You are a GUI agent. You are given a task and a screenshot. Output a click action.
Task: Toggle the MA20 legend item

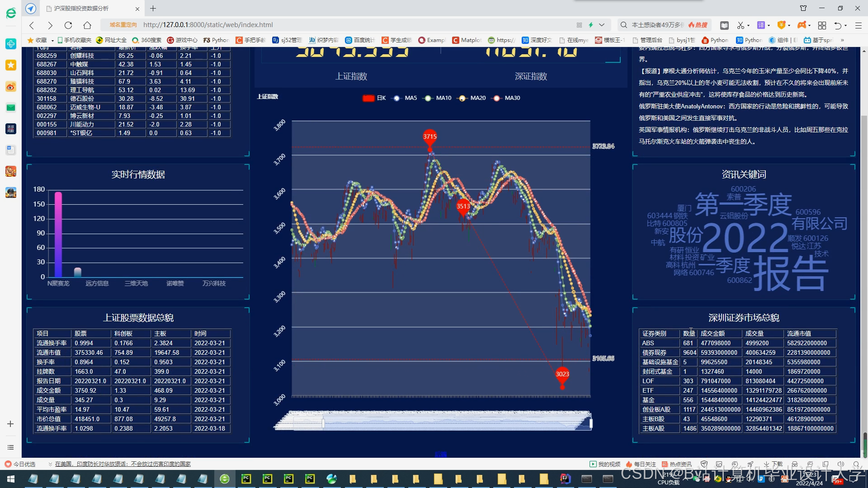[472, 98]
